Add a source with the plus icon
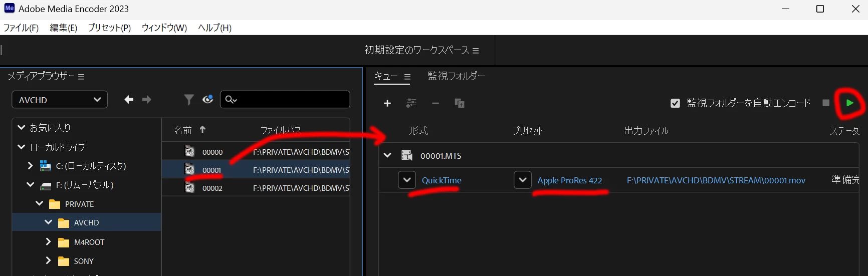868x276 pixels. [x=387, y=103]
